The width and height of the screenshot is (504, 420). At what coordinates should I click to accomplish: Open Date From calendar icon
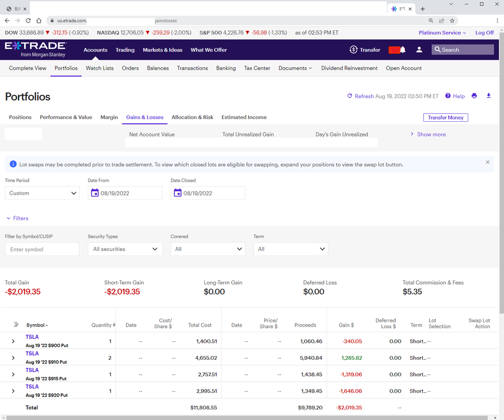95,193
